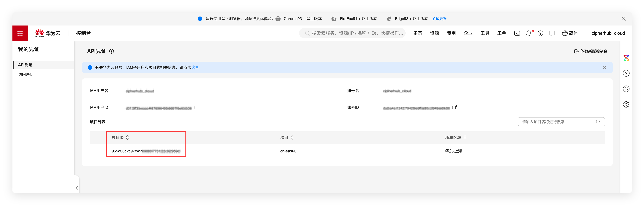Click the colorful assistant icon in right sidebar
This screenshot has width=644, height=205.
[x=626, y=58]
